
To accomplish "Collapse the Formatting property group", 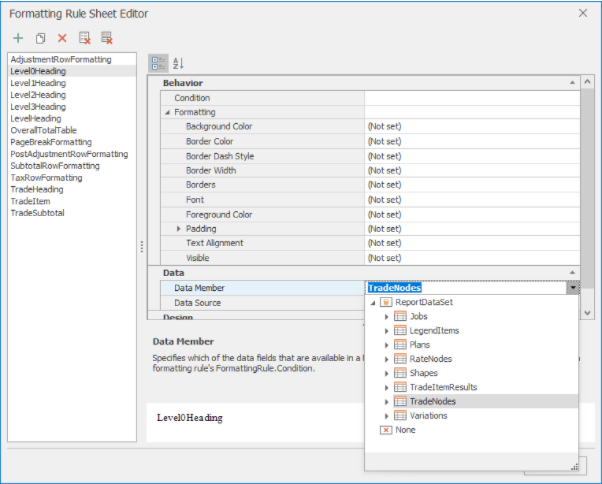I will point(167,113).
